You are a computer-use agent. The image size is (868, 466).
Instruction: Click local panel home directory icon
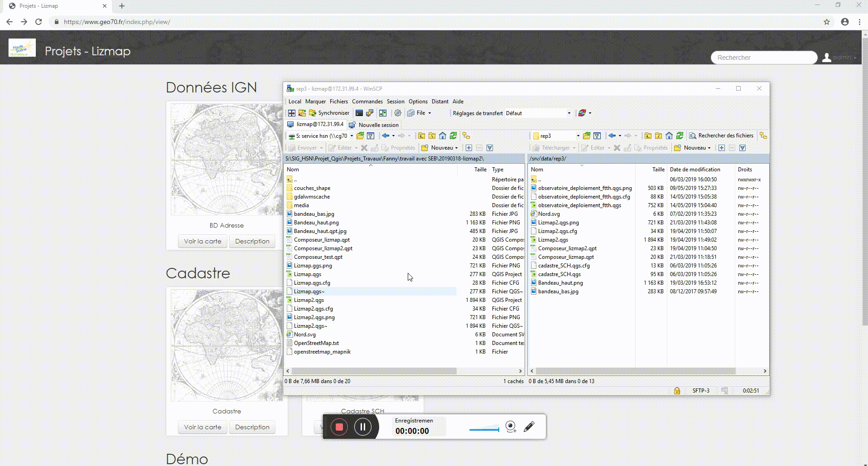point(443,136)
